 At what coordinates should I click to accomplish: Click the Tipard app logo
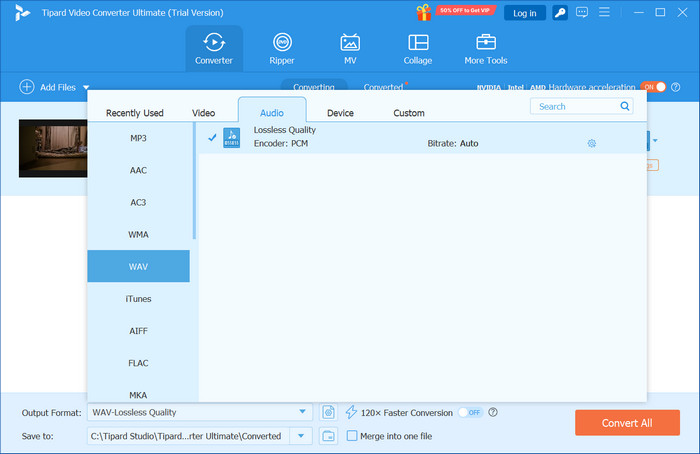pos(21,12)
